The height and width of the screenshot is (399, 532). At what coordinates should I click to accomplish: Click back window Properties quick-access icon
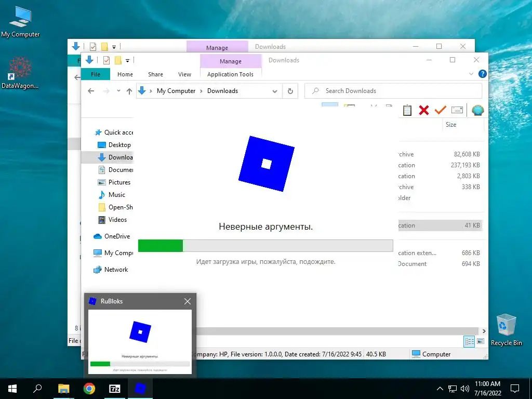pyautogui.click(x=92, y=47)
